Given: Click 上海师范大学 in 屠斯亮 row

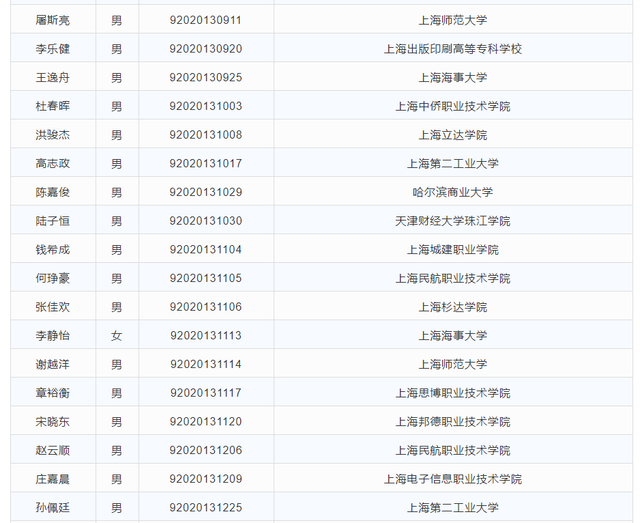Looking at the screenshot, I should pyautogui.click(x=453, y=20).
